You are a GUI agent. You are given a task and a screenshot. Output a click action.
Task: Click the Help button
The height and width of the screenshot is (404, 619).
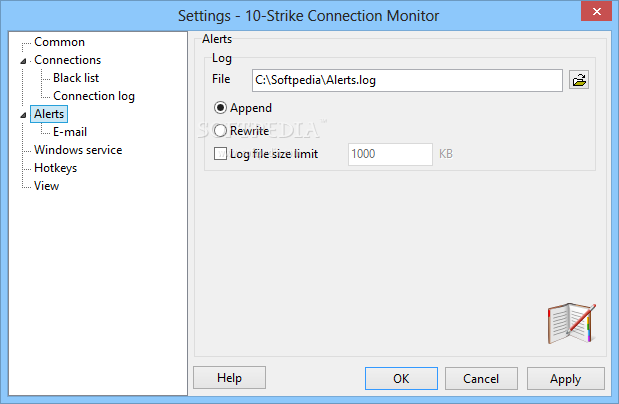click(229, 378)
